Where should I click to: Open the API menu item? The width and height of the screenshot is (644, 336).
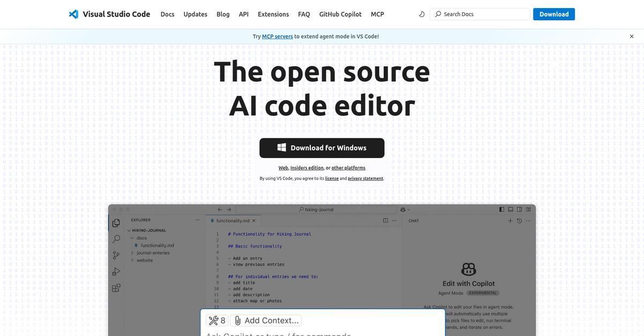(x=244, y=14)
